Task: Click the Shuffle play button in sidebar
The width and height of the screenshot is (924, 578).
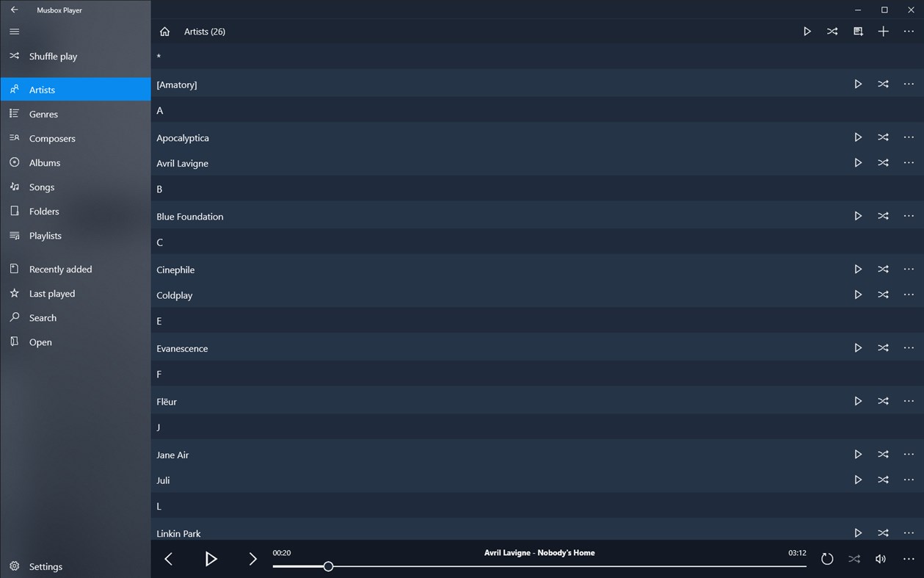Action: [53, 56]
